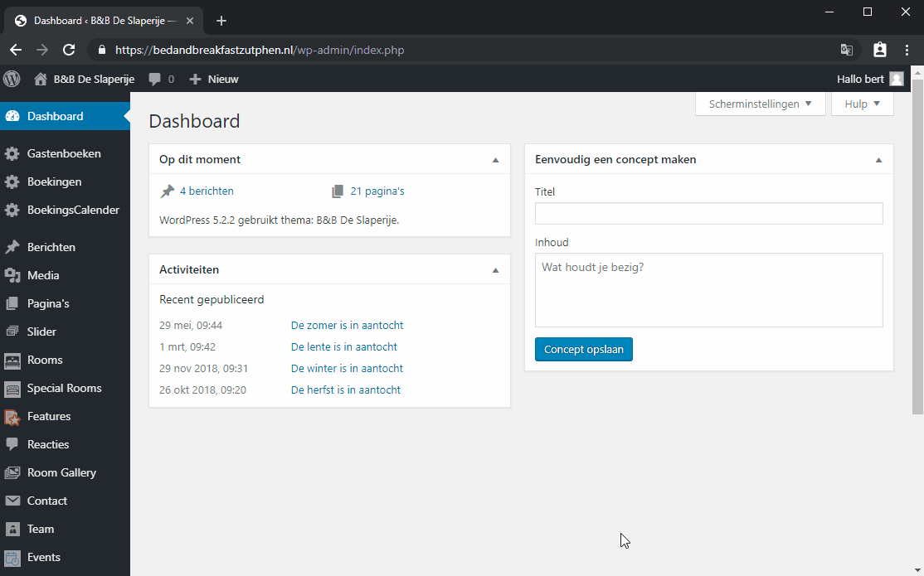
Task: Click the browser address bar URL
Action: [260, 50]
